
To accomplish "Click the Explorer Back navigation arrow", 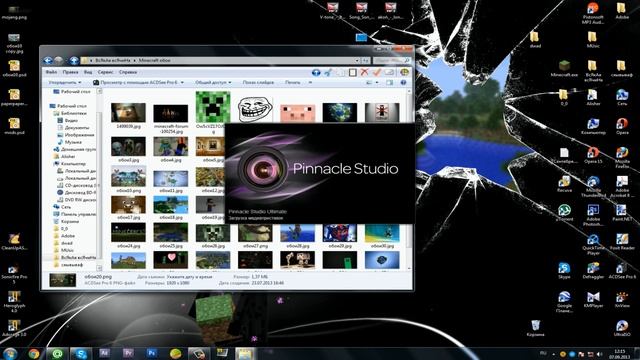I will (48, 60).
